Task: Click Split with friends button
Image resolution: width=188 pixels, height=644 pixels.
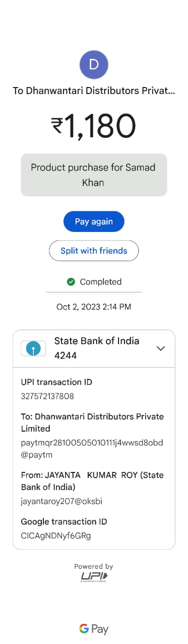Action: pos(94,251)
